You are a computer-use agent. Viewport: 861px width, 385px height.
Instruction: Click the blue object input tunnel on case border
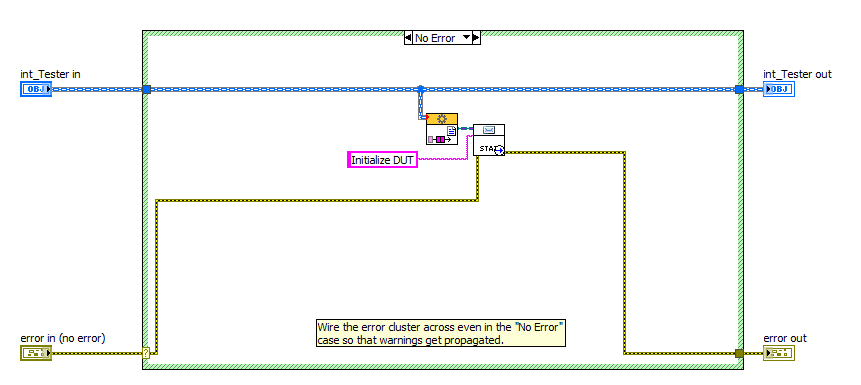coord(146,90)
